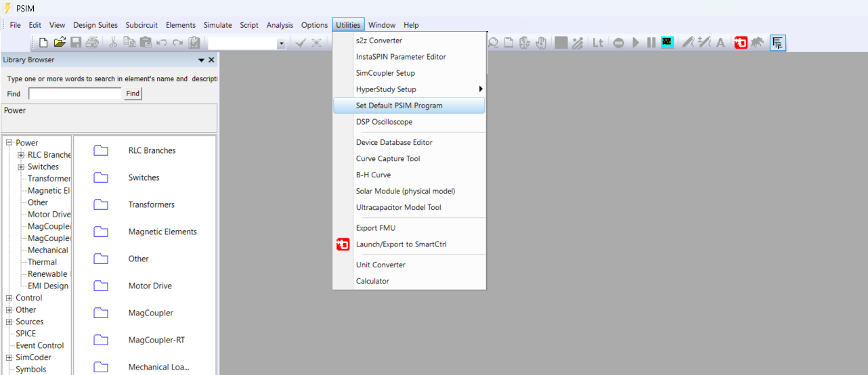The width and height of the screenshot is (868, 375).
Task: Expand the Control tree node
Action: [9, 298]
